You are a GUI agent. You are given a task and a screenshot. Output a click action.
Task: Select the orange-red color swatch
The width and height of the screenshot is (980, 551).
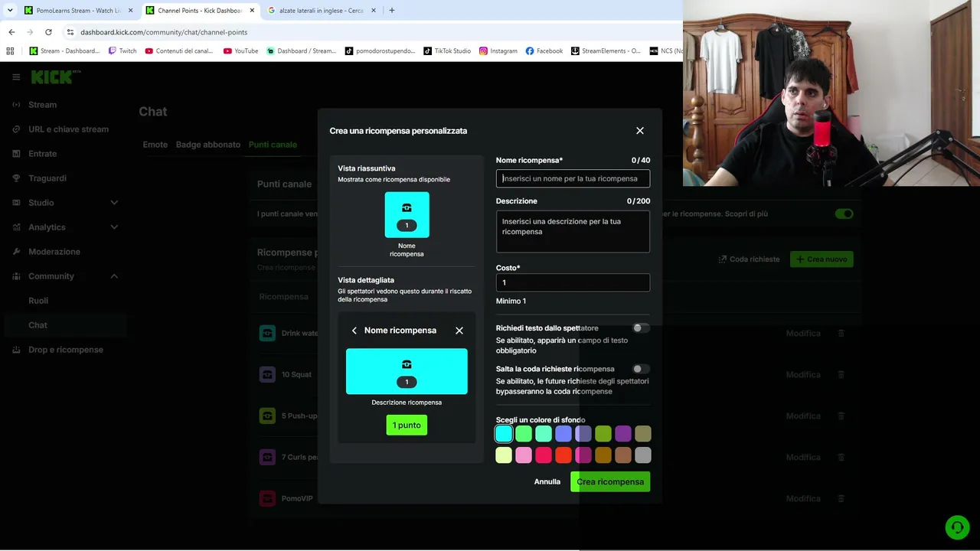tap(563, 455)
